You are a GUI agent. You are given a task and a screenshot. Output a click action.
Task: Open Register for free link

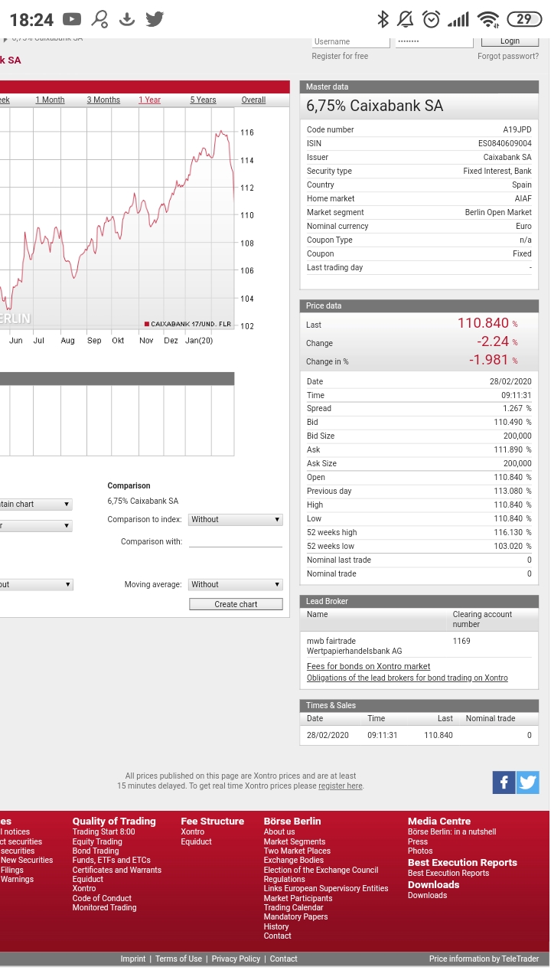[x=340, y=56]
